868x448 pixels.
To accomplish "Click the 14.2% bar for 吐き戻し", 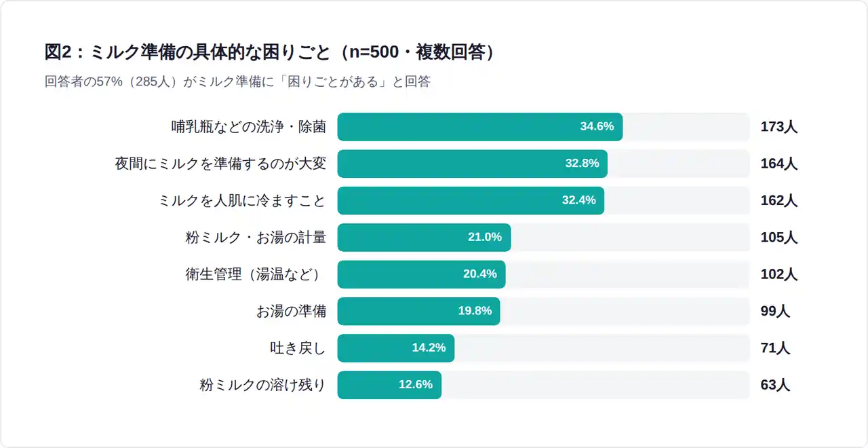I will [x=395, y=348].
